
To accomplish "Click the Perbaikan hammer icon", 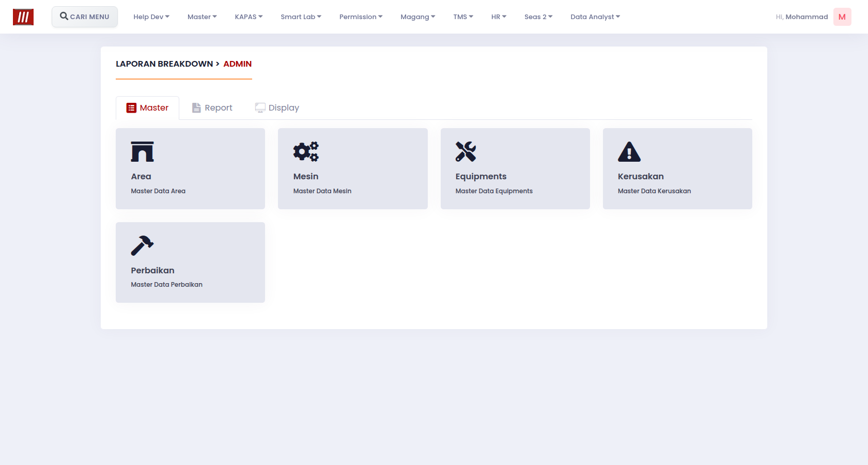I will [x=143, y=245].
